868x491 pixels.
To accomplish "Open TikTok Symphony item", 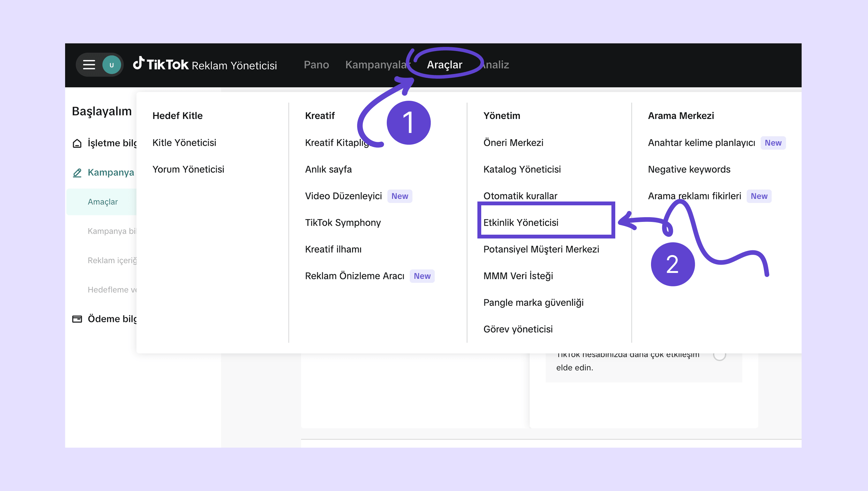I will point(342,223).
